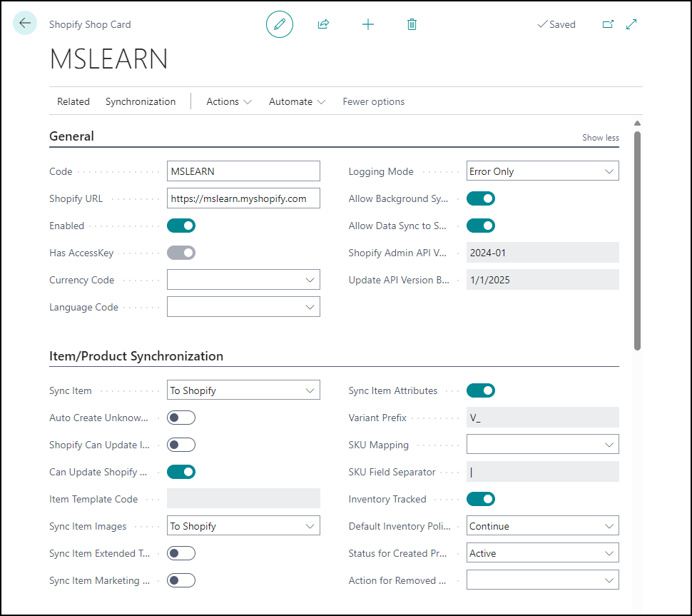Open the Logging Mode dropdown
692x616 pixels.
(x=542, y=171)
